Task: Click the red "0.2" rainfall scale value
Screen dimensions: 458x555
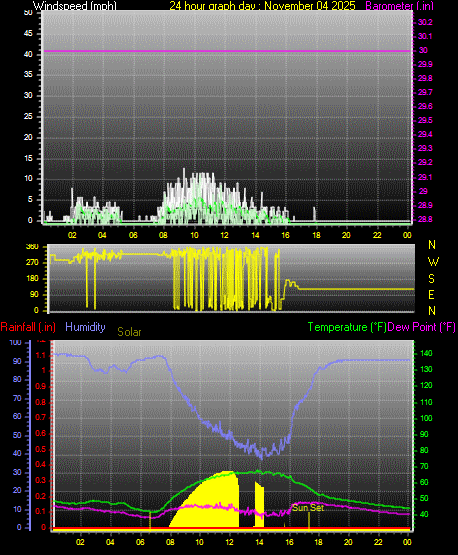Action: pyautogui.click(x=41, y=497)
